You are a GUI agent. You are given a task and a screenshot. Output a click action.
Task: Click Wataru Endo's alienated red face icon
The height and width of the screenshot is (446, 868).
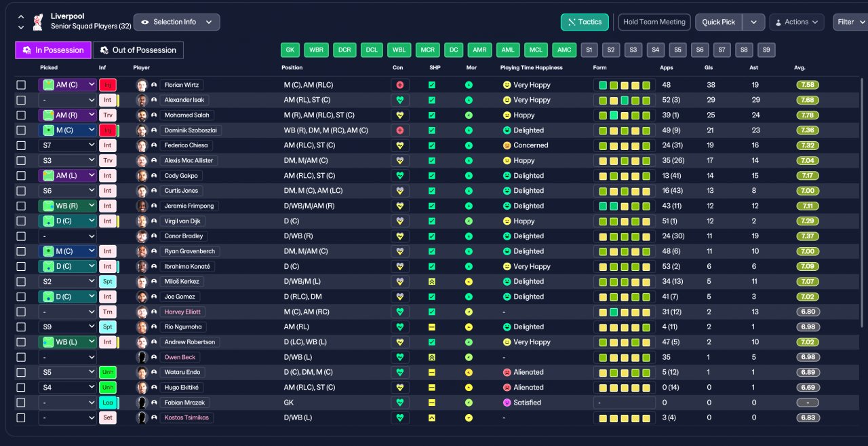click(x=507, y=372)
